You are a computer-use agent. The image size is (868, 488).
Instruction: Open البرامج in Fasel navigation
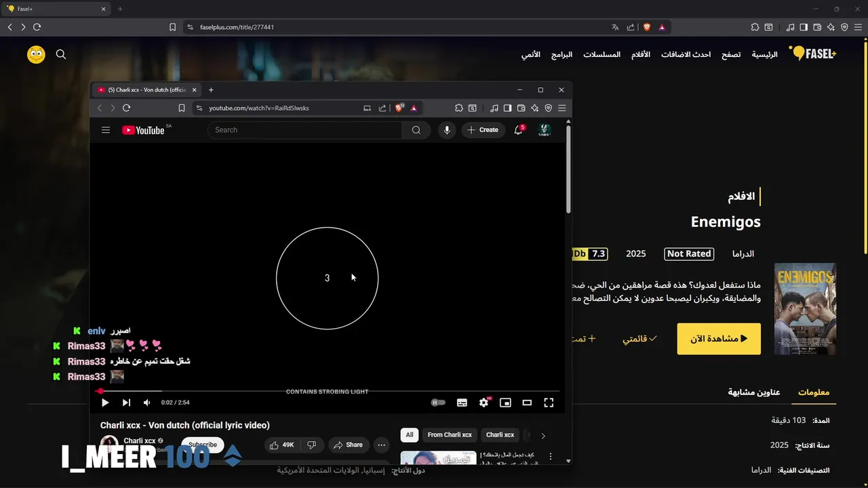[561, 54]
